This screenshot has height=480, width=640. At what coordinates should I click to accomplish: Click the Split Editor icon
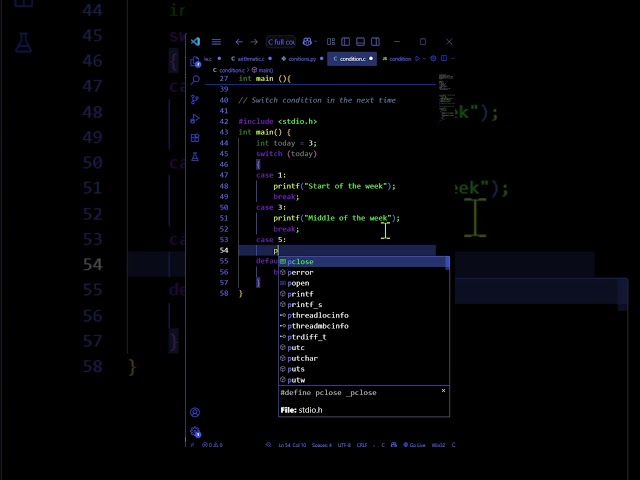point(444,58)
